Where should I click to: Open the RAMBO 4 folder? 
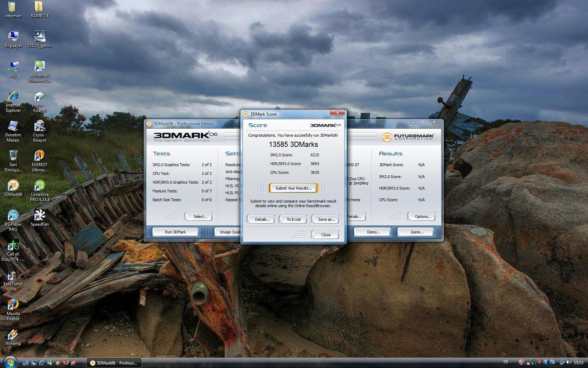click(40, 9)
